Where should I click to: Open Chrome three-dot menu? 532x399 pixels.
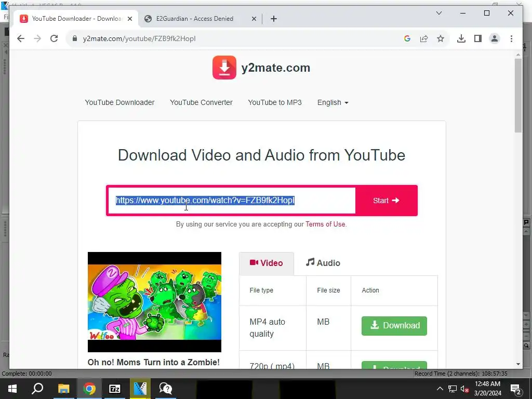pos(511,38)
